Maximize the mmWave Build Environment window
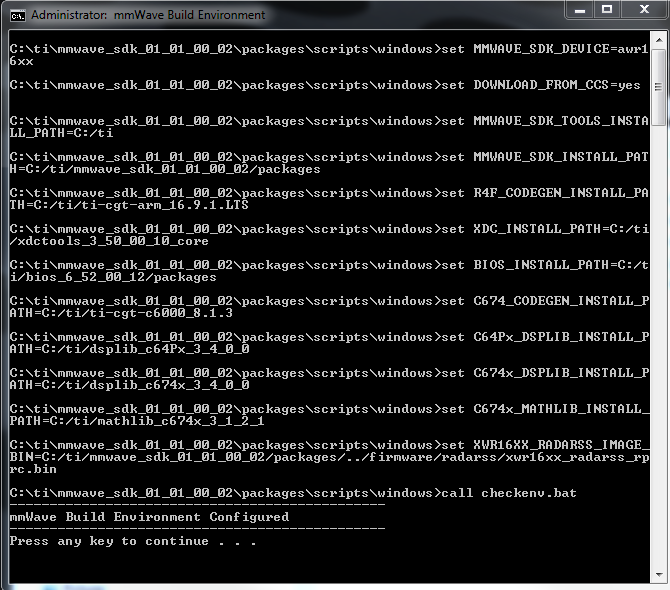Viewport: 670px width, 590px height. [x=607, y=9]
